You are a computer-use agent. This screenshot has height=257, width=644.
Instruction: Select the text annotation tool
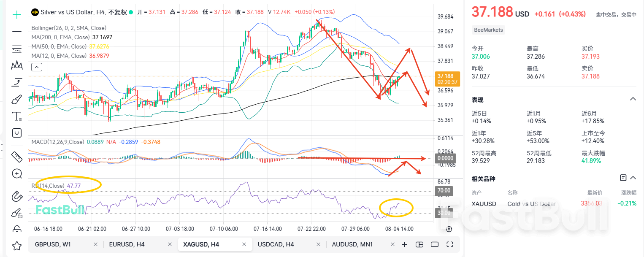pos(16,116)
